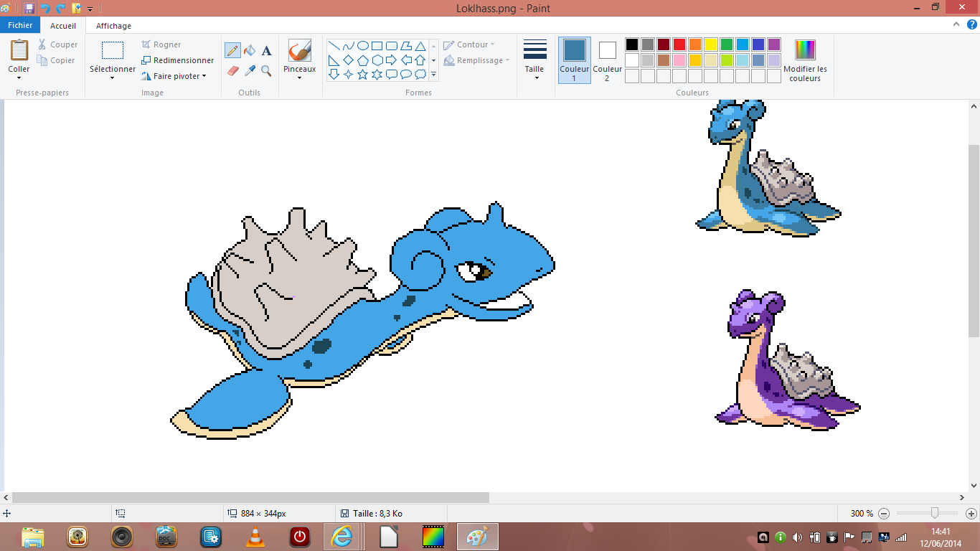Click the Undo arrow in title bar
This screenshot has height=551, width=980.
[x=45, y=9]
